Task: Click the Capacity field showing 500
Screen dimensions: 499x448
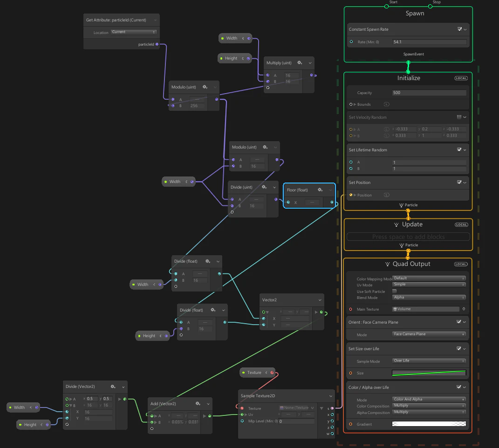Action: pos(429,93)
